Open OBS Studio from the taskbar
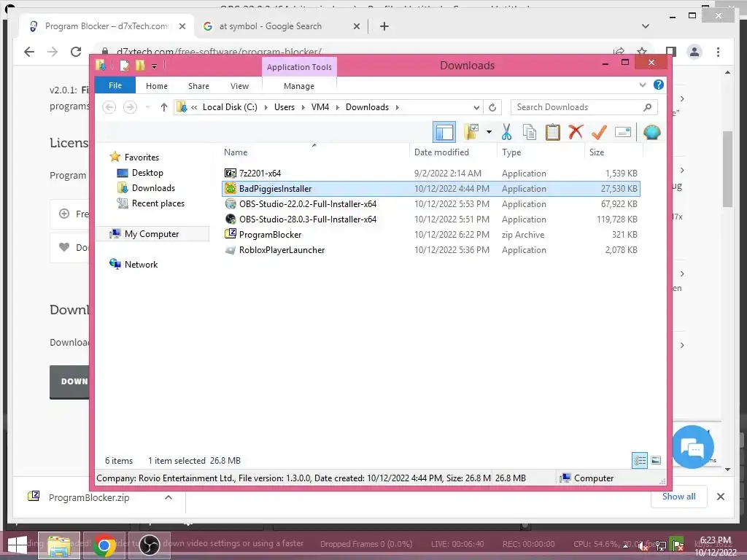The image size is (747, 560). [149, 545]
